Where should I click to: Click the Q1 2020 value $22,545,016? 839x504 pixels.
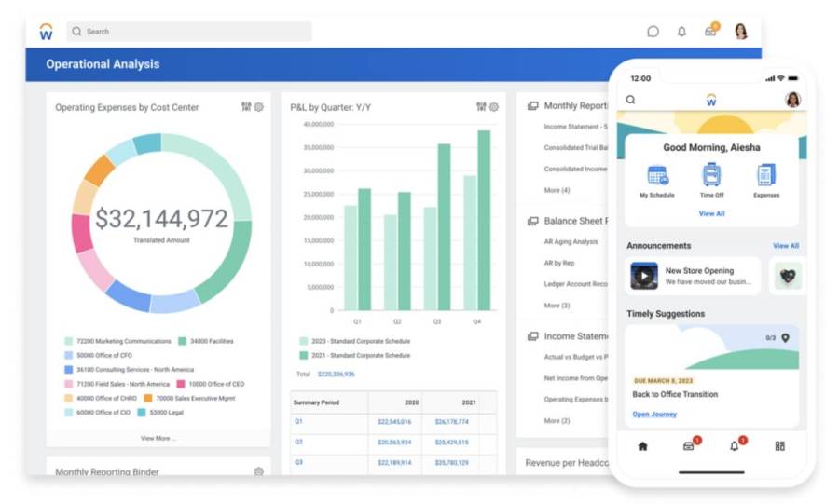point(394,422)
